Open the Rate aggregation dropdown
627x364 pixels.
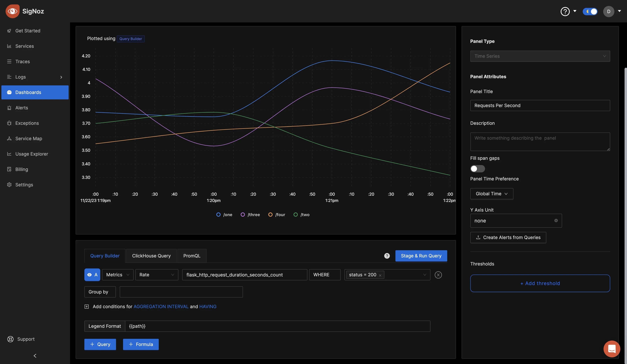tap(156, 275)
